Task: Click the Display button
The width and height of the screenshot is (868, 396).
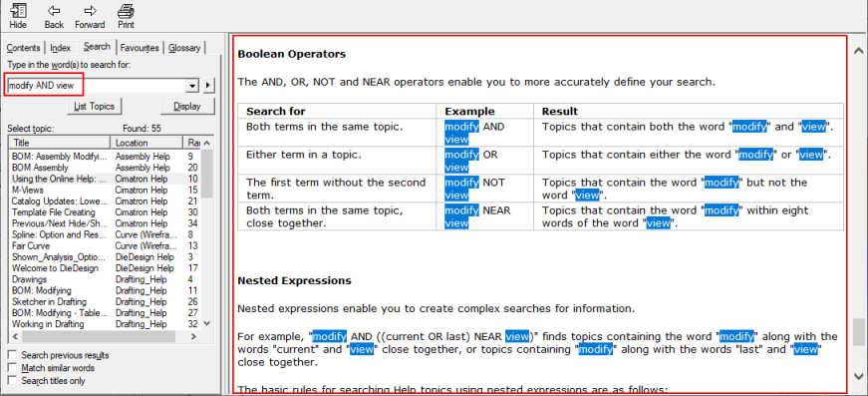Action: [x=187, y=107]
